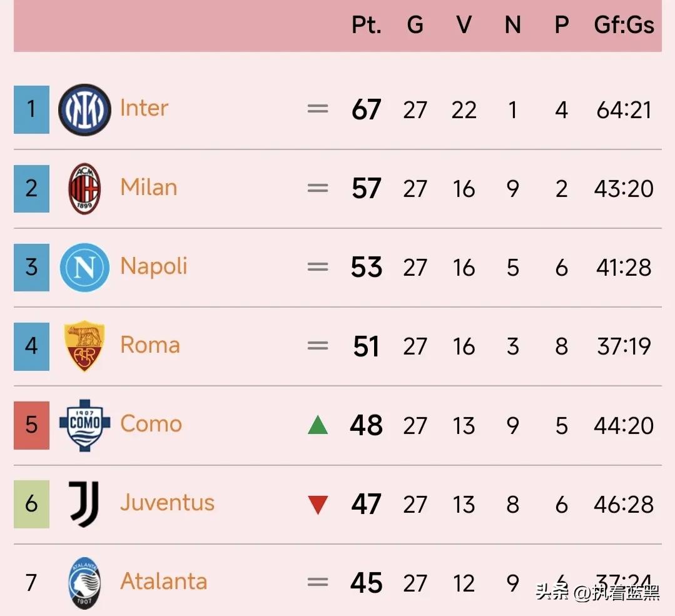The image size is (675, 616).
Task: Open the Juventus team link
Action: (x=167, y=503)
